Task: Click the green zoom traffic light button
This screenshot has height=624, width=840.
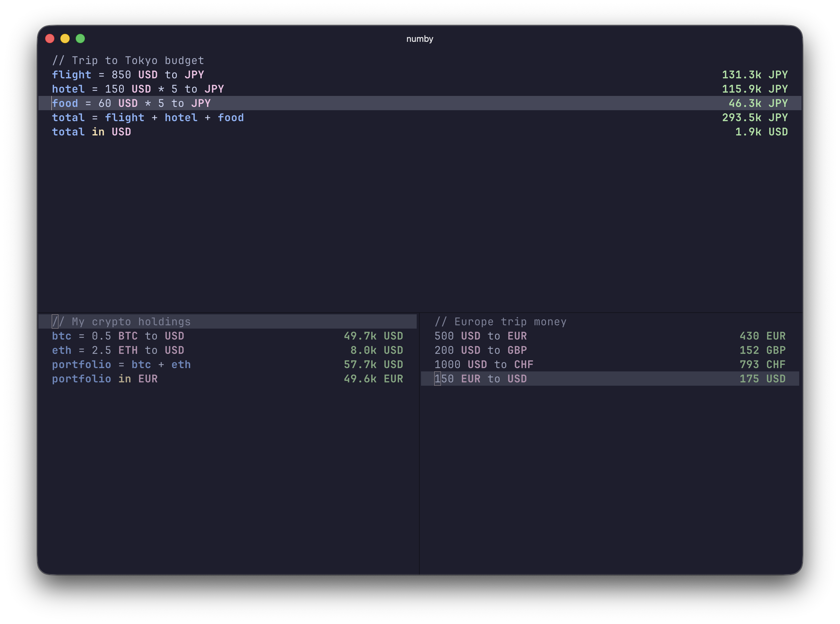Action: pyautogui.click(x=80, y=38)
